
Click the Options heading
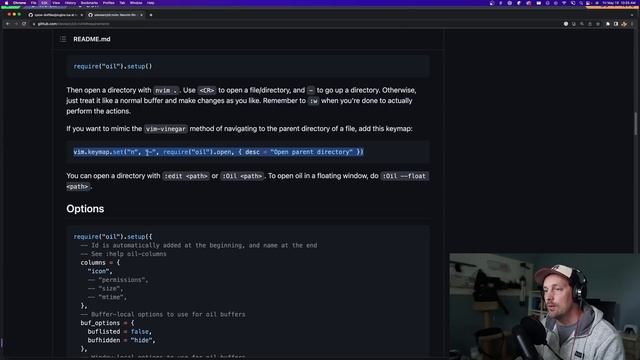[85, 209]
